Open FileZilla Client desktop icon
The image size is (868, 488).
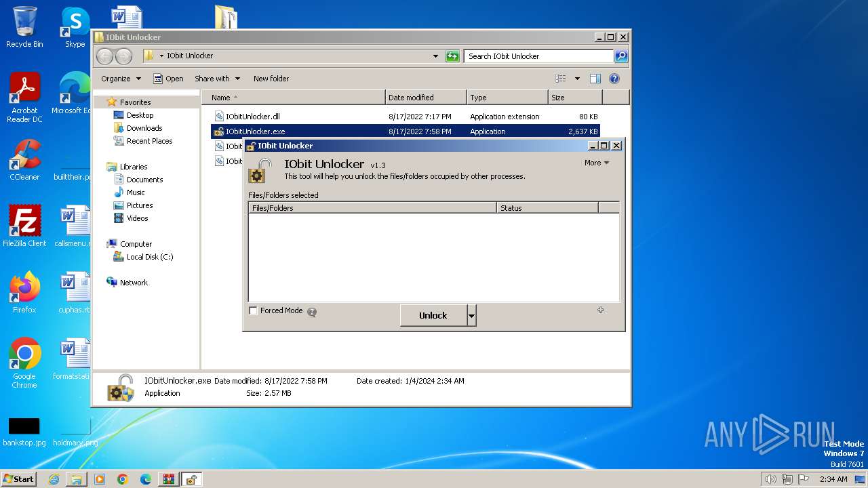click(x=24, y=226)
